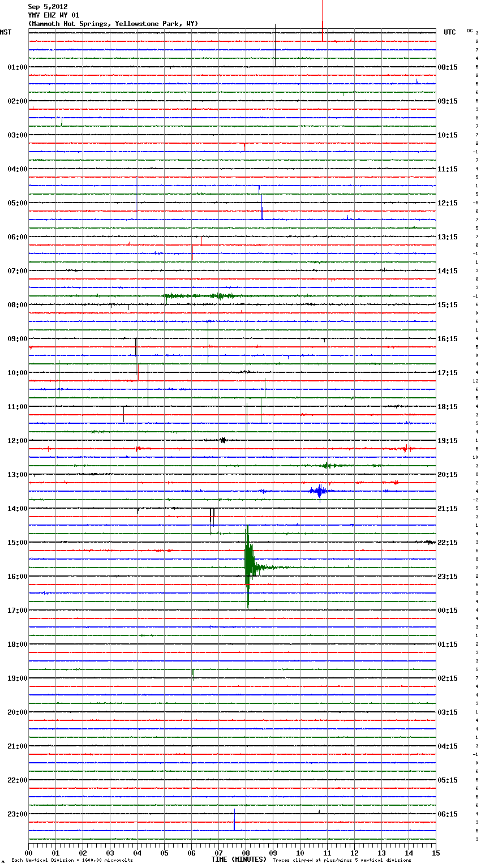Viewport: 481px width, 868px height.
Task: Click the 16:15 UTC time label
Action: click(448, 339)
